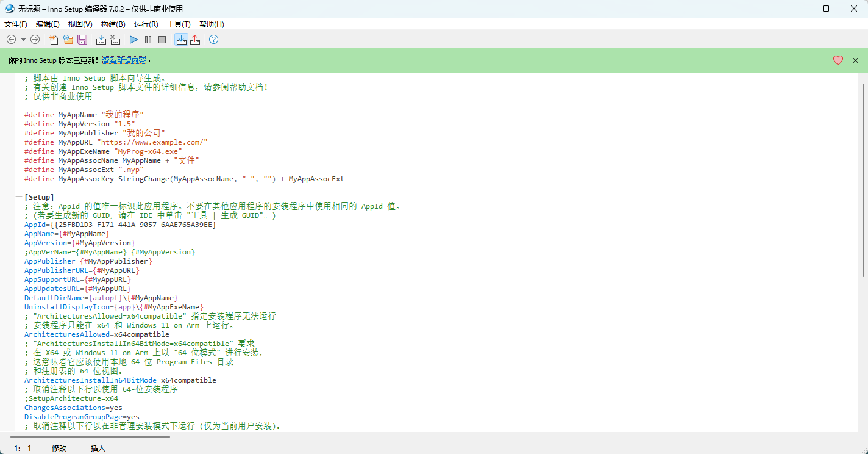
Task: Click the MyAppVersion "1.5" define line
Action: 80,124
